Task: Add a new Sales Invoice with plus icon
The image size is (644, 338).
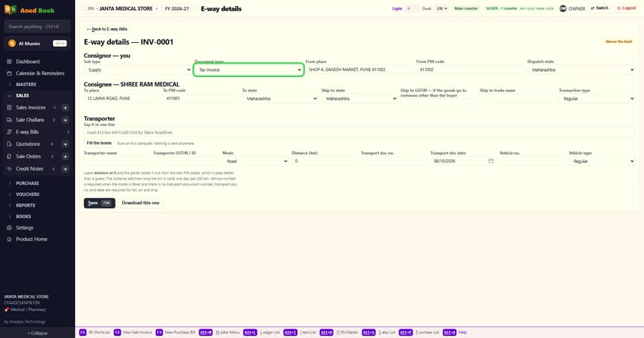Action: click(65, 107)
